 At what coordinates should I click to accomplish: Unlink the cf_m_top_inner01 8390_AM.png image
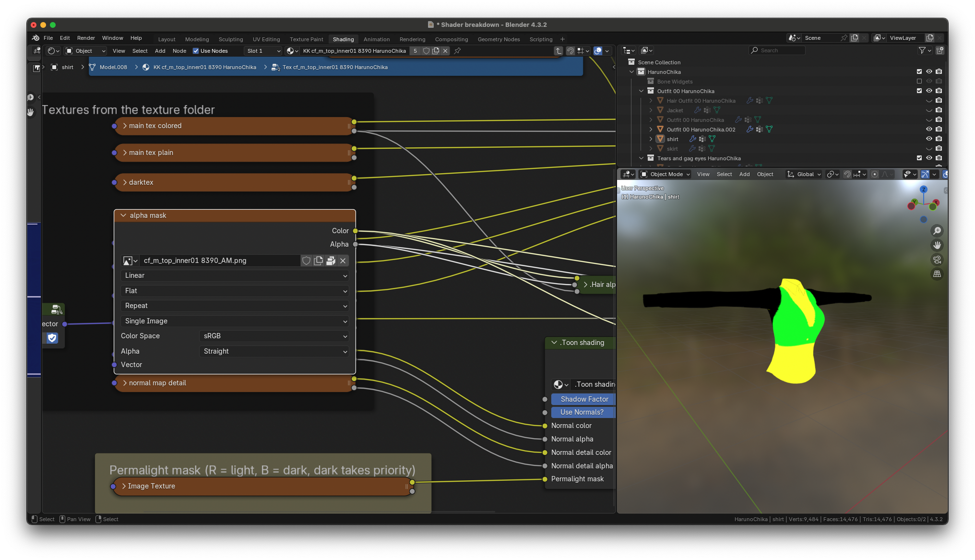(343, 261)
